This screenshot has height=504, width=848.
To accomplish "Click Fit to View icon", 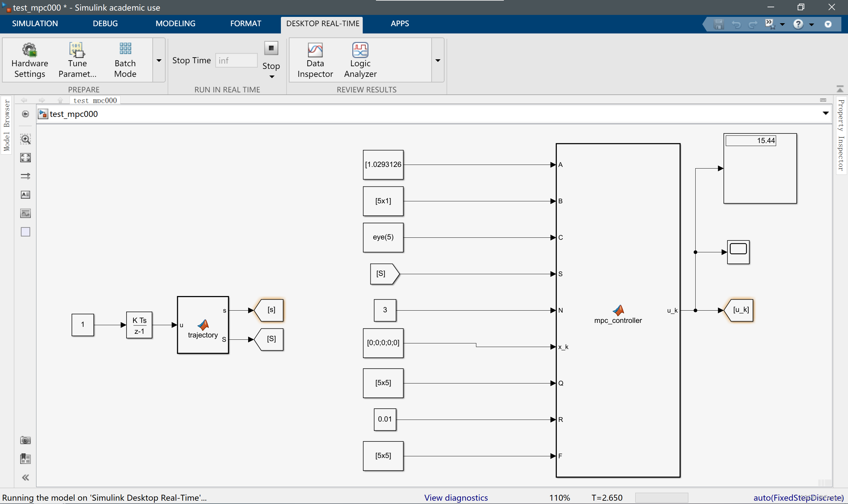I will (26, 158).
